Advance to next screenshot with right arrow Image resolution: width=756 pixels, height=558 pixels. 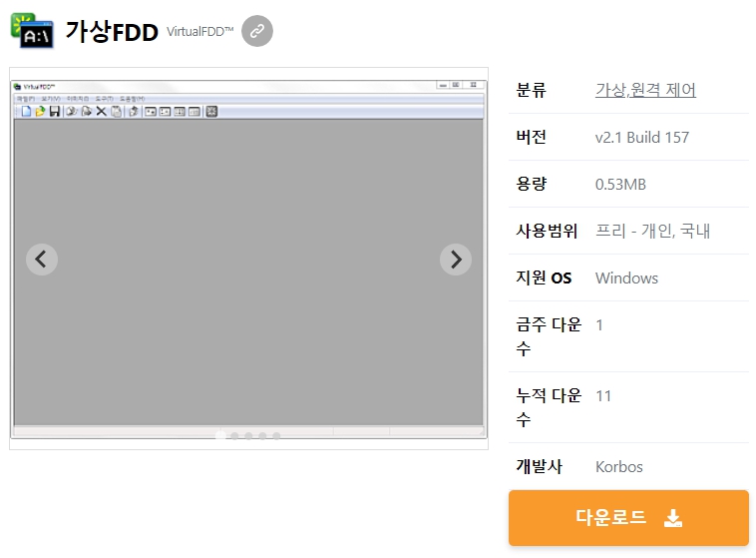click(x=456, y=260)
